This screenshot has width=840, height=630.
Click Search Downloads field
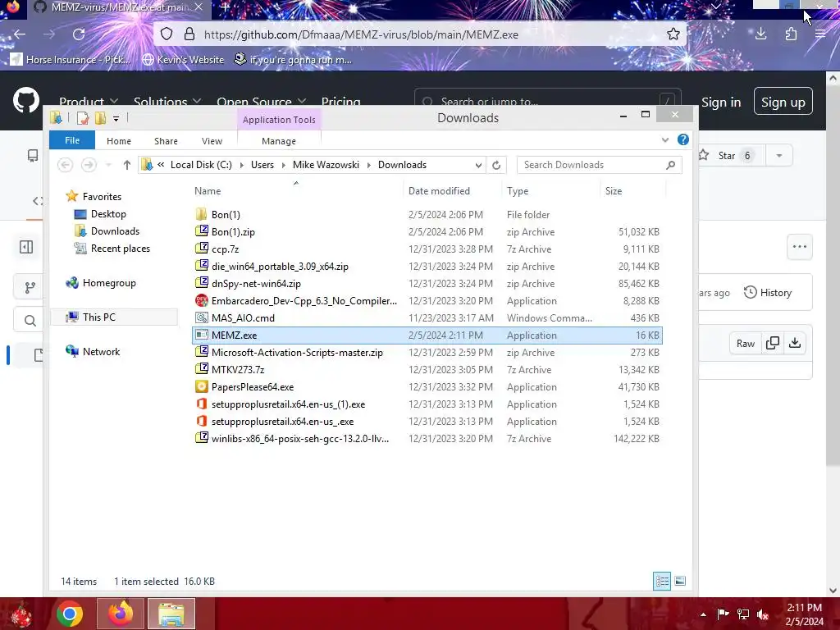(599, 165)
